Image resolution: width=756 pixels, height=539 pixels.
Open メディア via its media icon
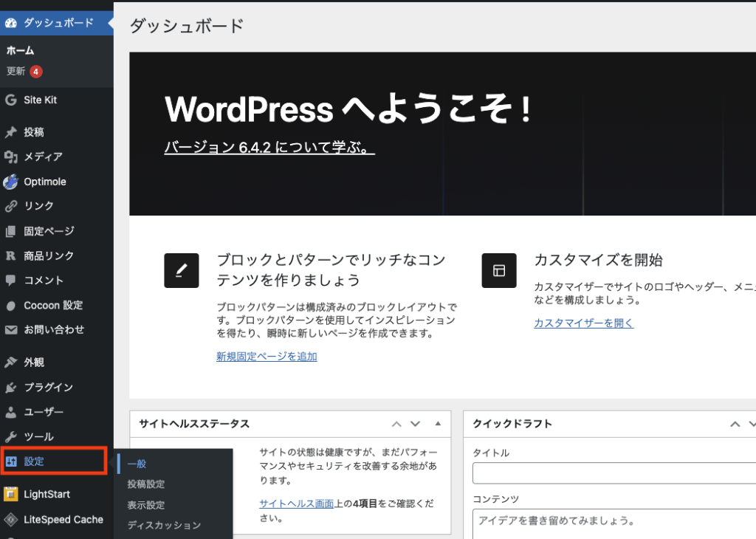tap(10, 157)
